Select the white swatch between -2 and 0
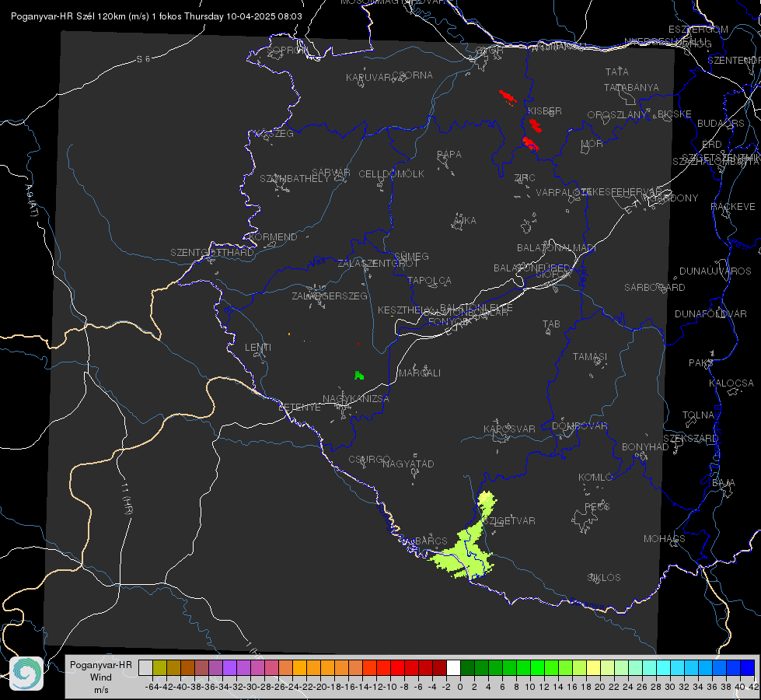 point(453,667)
